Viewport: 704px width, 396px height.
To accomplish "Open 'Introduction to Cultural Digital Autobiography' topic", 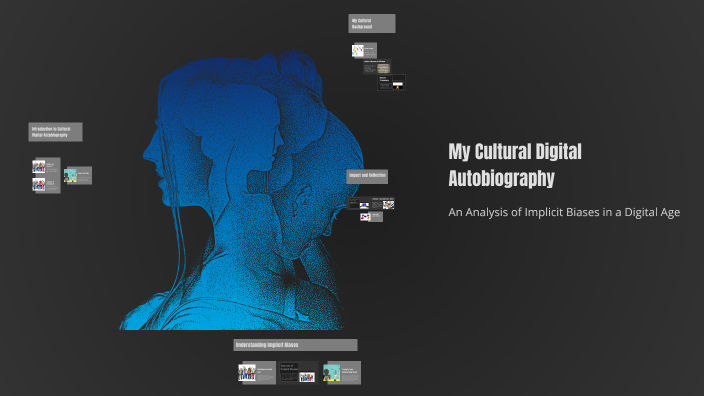I will 55,132.
